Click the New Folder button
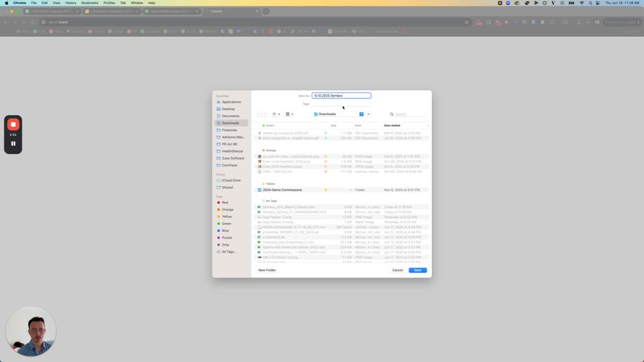 click(x=267, y=270)
